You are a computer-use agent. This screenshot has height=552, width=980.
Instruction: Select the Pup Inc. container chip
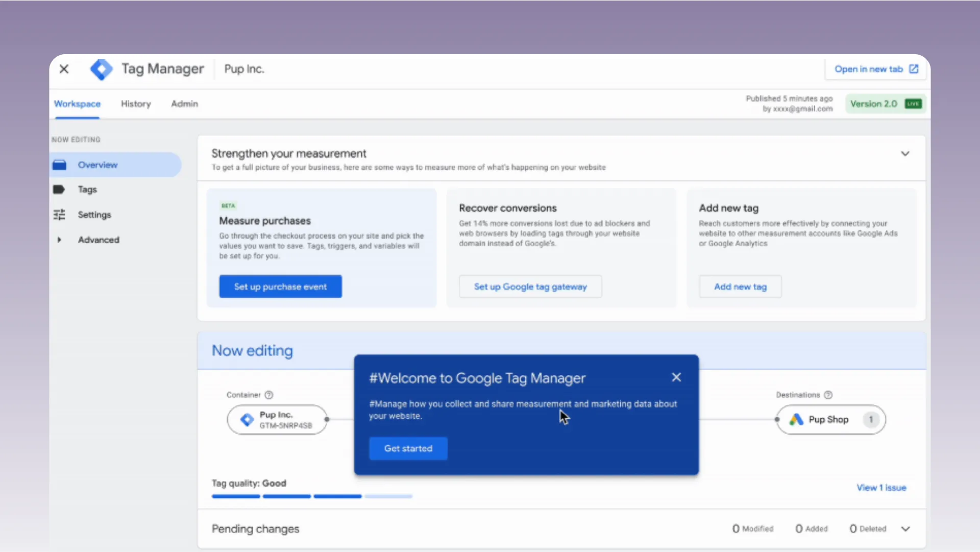pos(277,420)
